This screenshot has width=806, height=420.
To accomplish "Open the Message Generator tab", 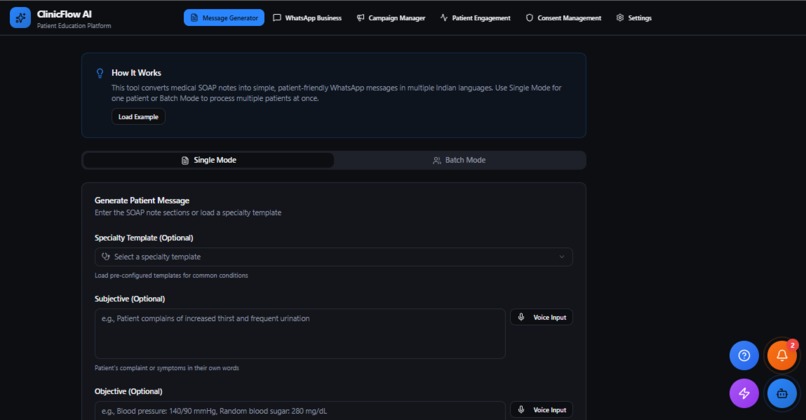I will pos(224,17).
